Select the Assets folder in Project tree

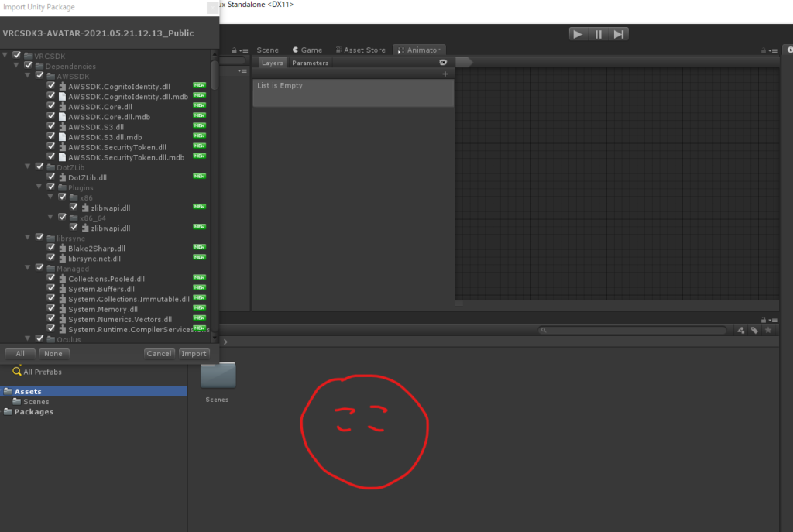(94, 391)
